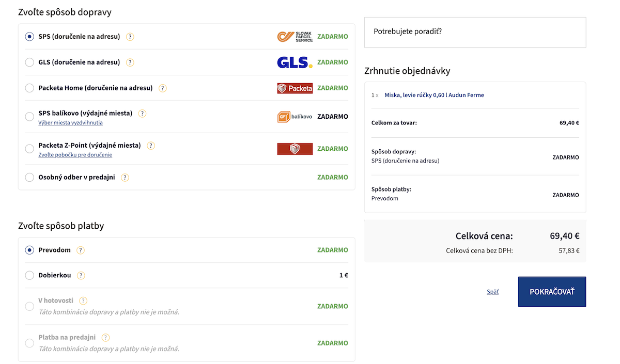Click Zvoľte pobočku pre doručenie link

point(75,155)
